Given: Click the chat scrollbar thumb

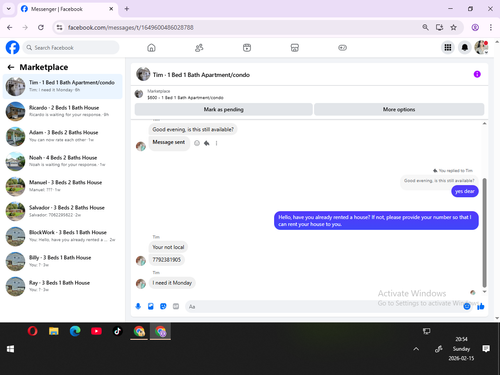Looking at the screenshot, I should point(484,233).
